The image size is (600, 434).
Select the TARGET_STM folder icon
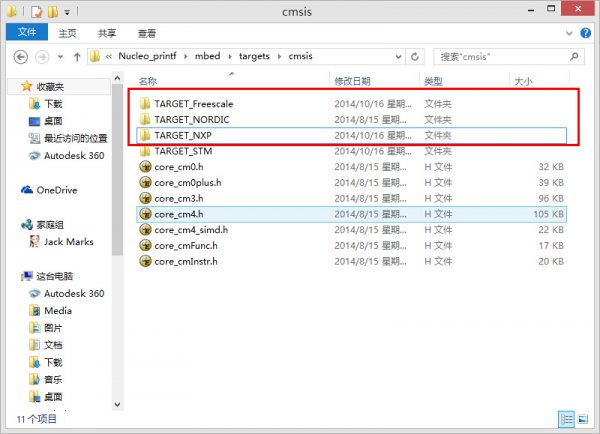coord(145,151)
